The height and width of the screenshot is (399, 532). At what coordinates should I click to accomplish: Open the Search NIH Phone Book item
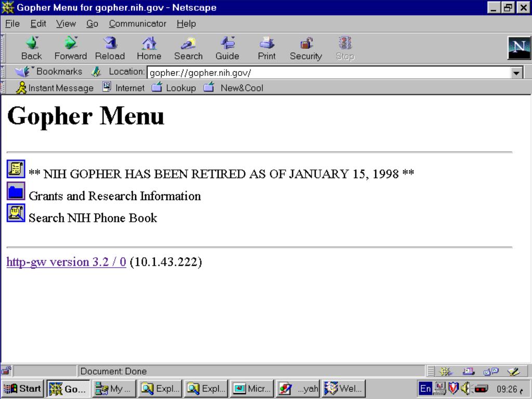92,218
